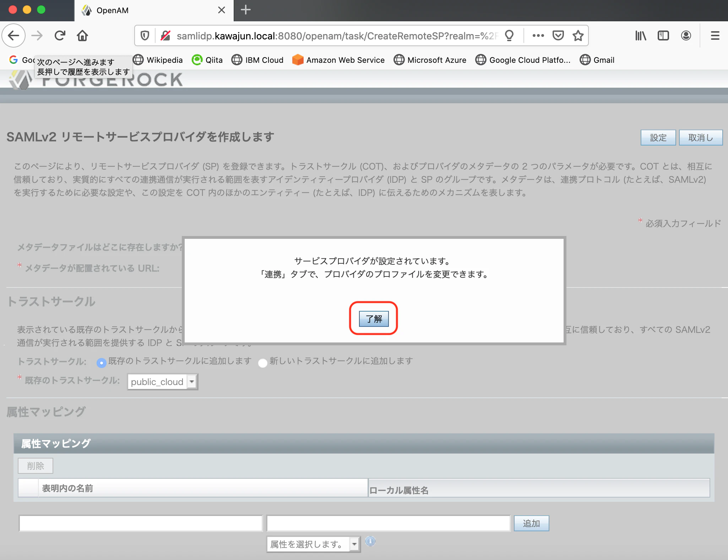Open the Google Cloud Platform bookmark

pyautogui.click(x=523, y=60)
